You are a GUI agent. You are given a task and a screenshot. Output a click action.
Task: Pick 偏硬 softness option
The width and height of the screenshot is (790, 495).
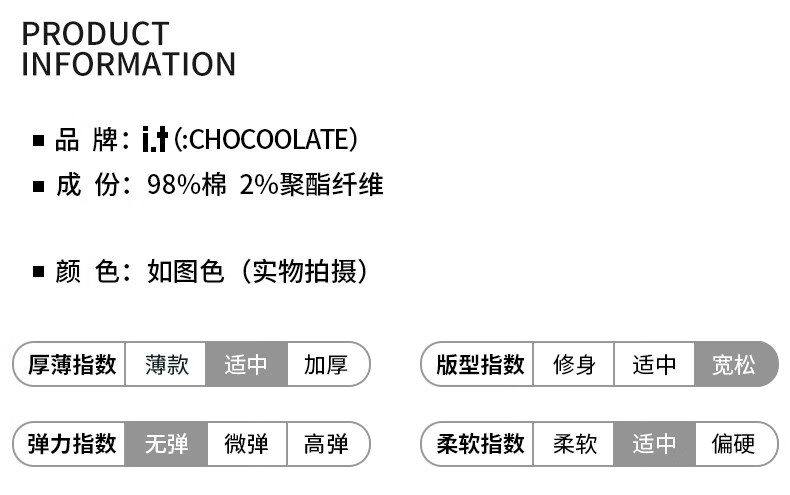734,444
